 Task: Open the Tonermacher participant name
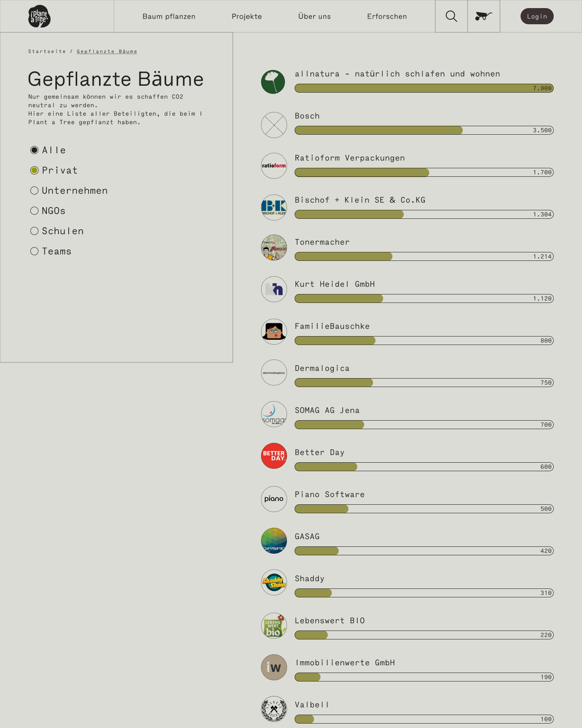pos(322,242)
